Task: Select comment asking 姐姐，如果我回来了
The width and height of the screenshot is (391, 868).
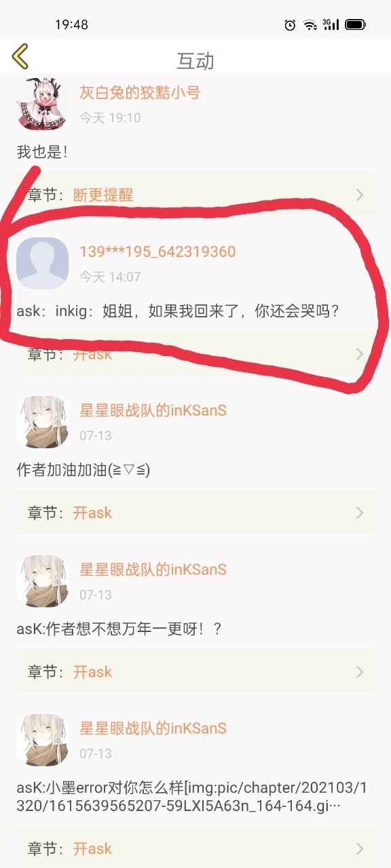Action: (178, 311)
